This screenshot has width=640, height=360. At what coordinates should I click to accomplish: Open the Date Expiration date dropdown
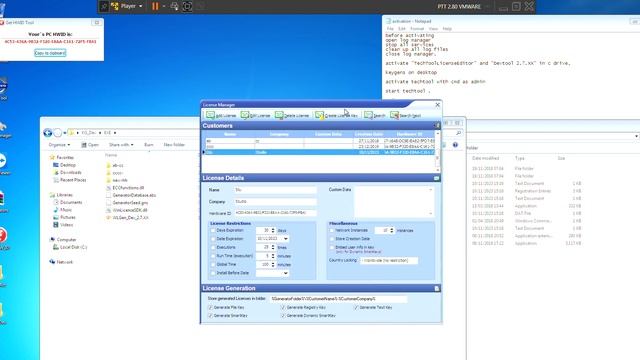[286, 239]
